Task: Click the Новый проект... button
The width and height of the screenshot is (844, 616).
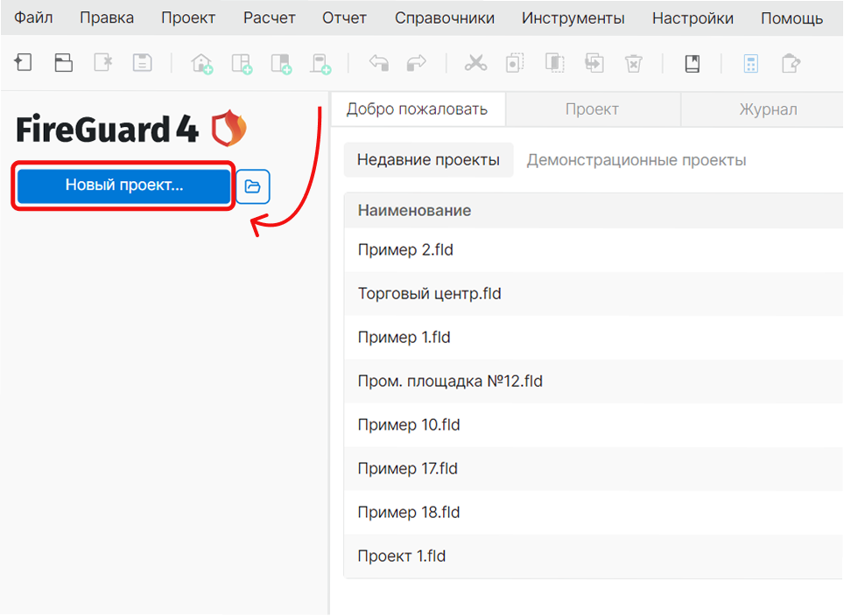Action: click(124, 185)
